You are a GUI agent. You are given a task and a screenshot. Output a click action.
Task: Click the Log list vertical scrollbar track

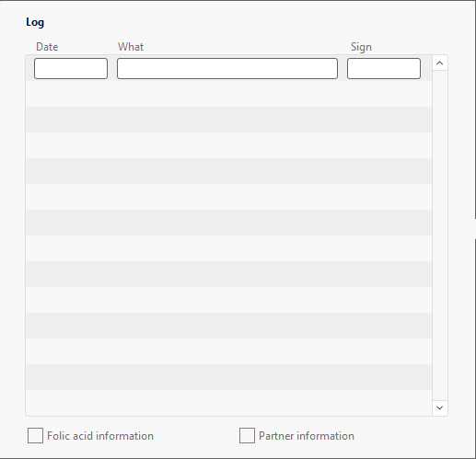[x=439, y=235]
